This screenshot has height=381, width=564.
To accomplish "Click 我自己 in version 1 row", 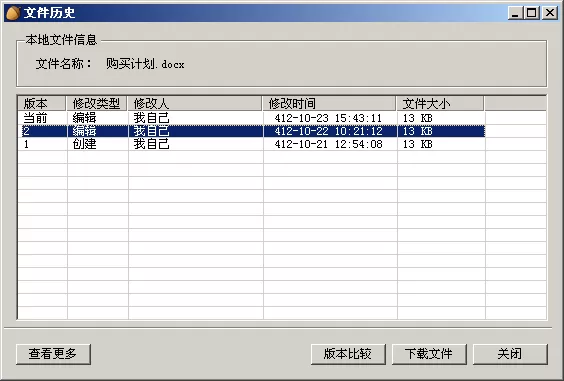I will tap(151, 144).
